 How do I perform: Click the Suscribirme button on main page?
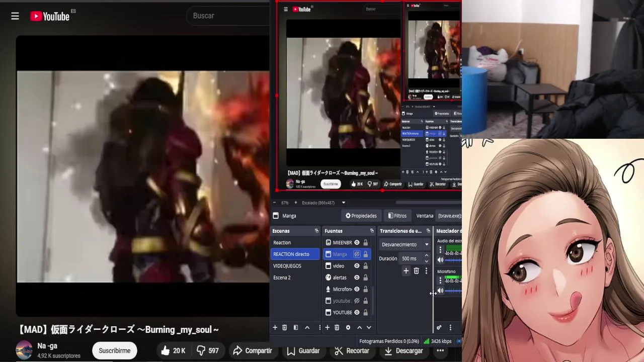114,350
